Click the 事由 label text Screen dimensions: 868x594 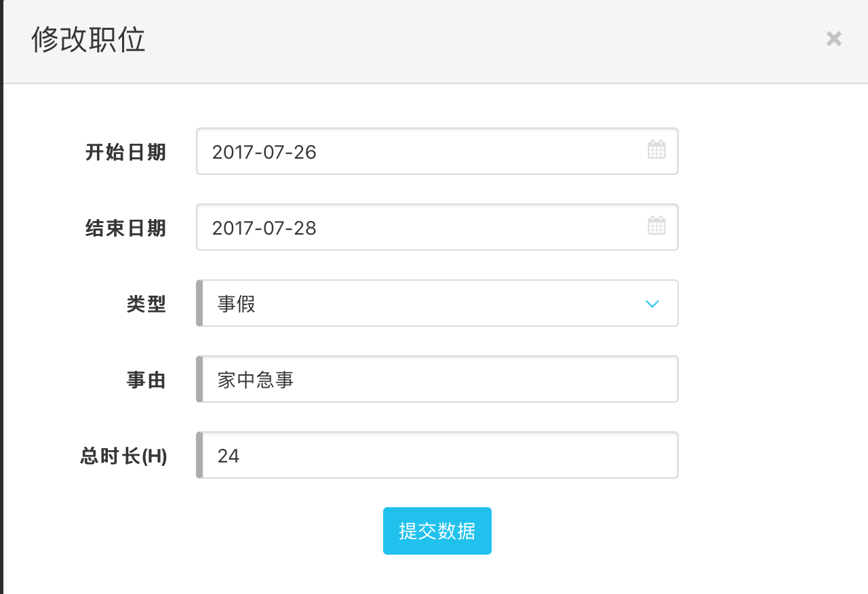[x=146, y=380]
